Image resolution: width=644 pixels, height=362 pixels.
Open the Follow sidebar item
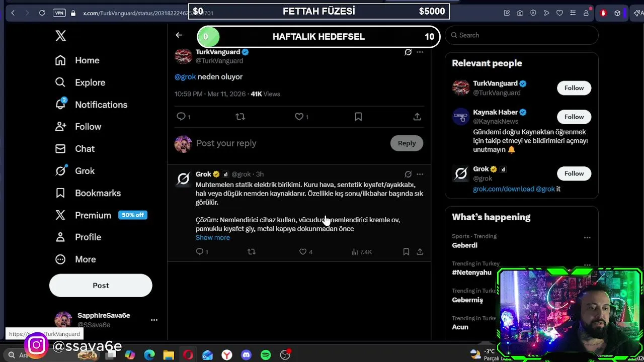(x=78, y=127)
